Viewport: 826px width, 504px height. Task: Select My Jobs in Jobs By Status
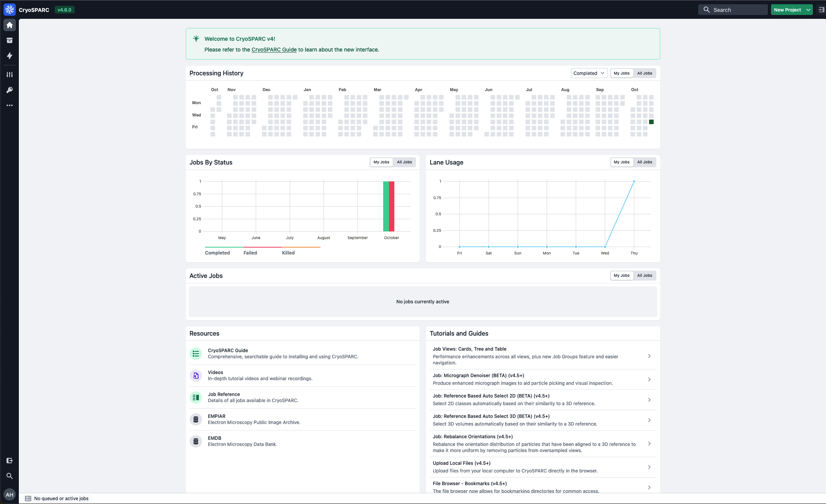381,162
